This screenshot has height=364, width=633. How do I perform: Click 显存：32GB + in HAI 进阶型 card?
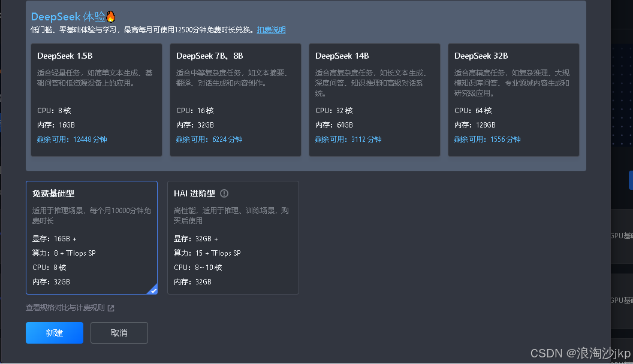point(196,239)
